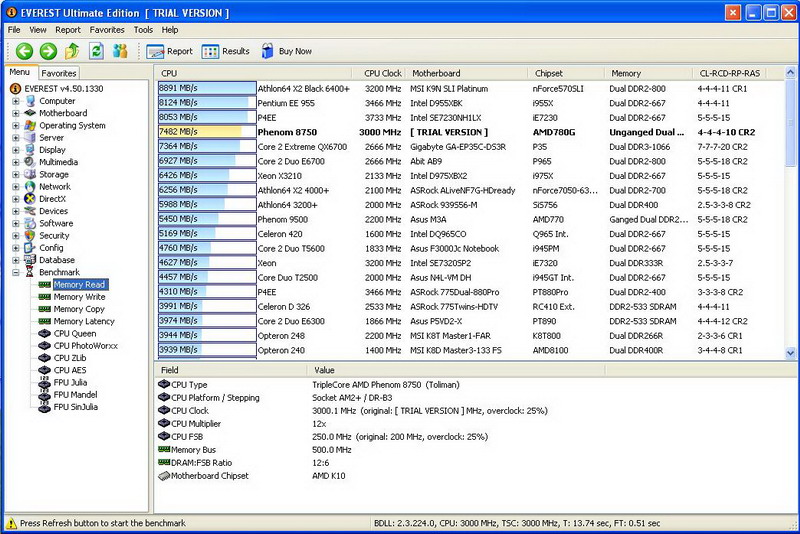Open the View menu
This screenshot has height=534, width=800.
(37, 30)
